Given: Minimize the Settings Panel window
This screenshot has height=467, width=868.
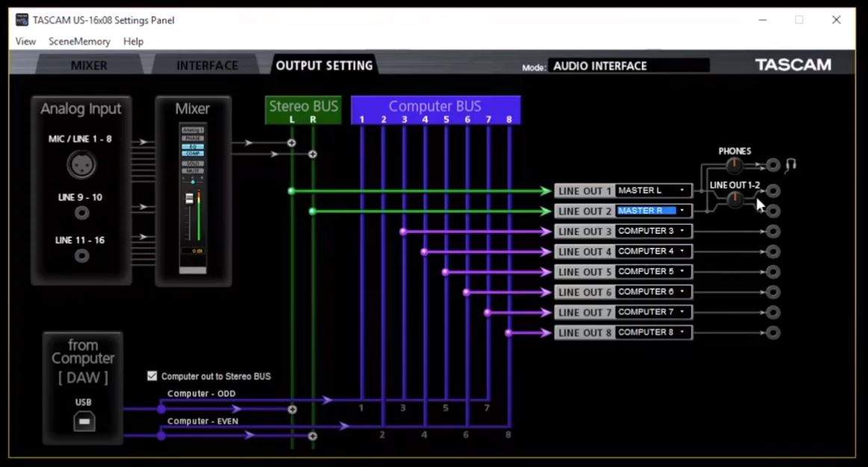Looking at the screenshot, I should click(763, 20).
